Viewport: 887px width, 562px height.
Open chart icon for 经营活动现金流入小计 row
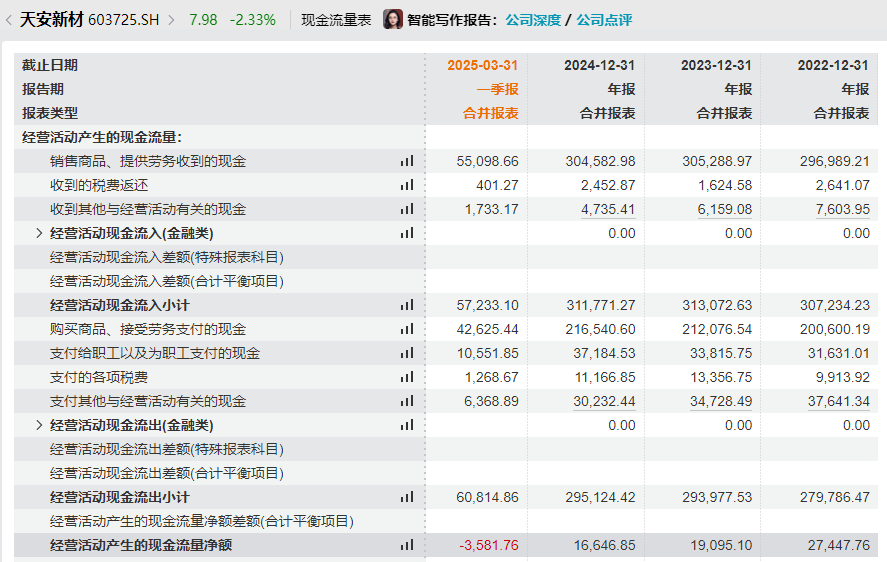click(407, 305)
